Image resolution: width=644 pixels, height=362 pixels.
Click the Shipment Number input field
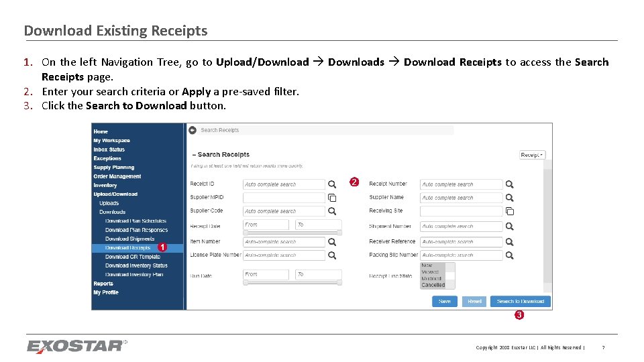[x=462, y=227]
